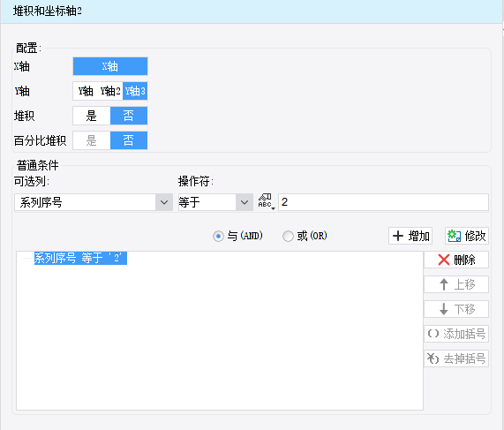The height and width of the screenshot is (430, 504).
Task: Click the 普通条件 section label
Action: tap(38, 165)
